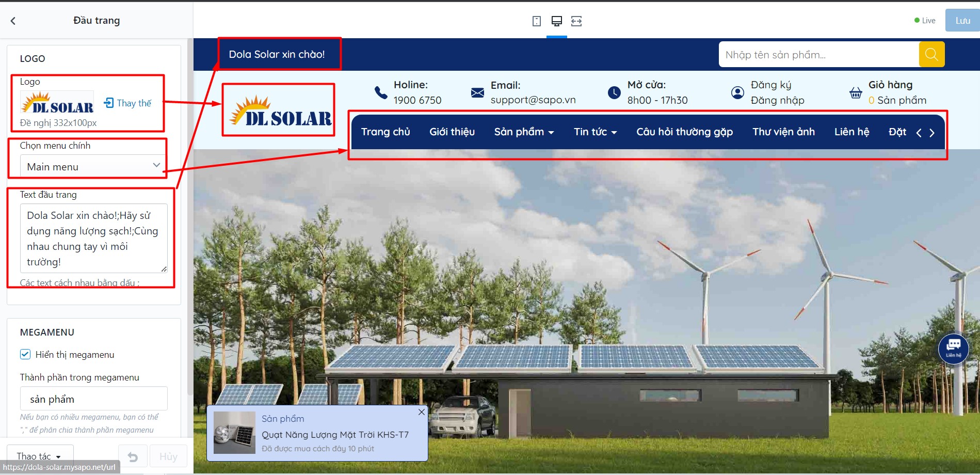Click the fan product thumbnail in popup
Image resolution: width=980 pixels, height=475 pixels.
pyautogui.click(x=234, y=433)
